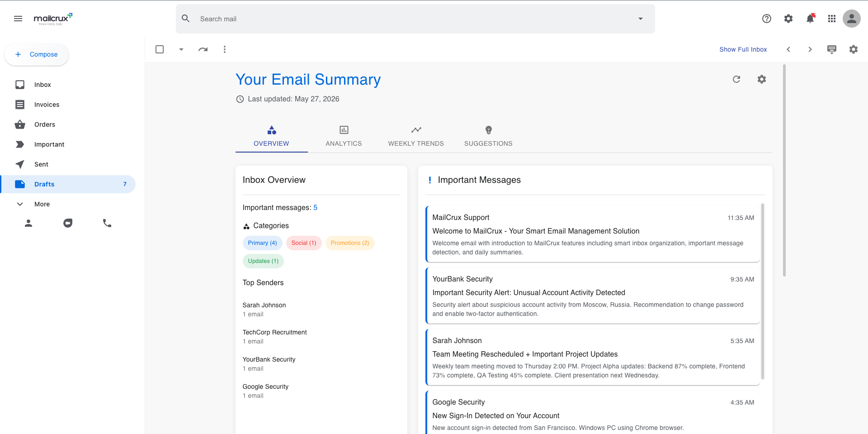
Task: Click the Compose button
Action: click(37, 54)
